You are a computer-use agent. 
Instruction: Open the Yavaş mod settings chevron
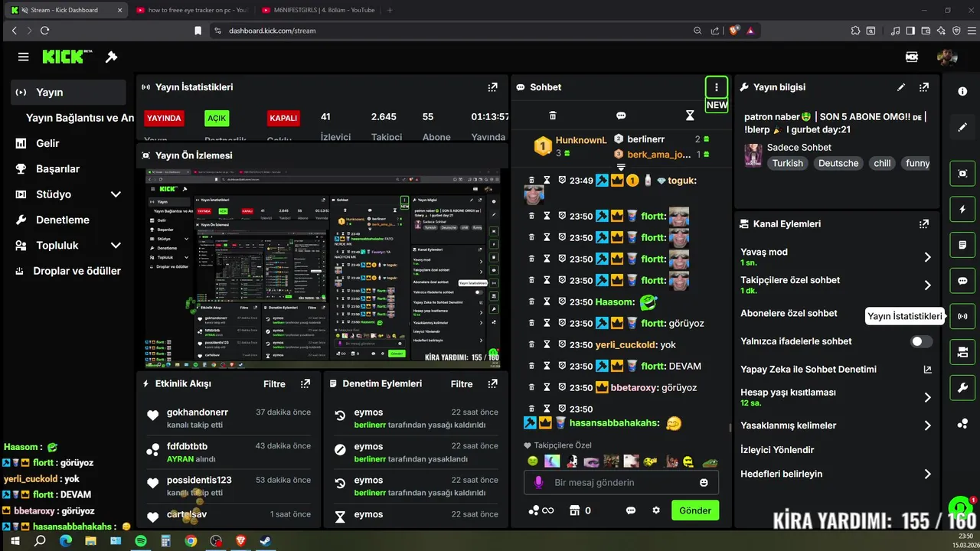pyautogui.click(x=927, y=257)
